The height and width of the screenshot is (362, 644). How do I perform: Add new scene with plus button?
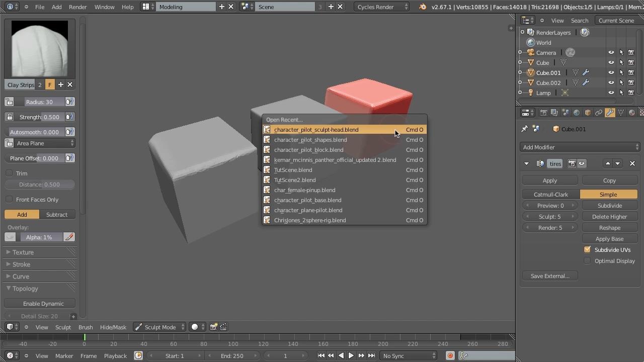pyautogui.click(x=331, y=7)
